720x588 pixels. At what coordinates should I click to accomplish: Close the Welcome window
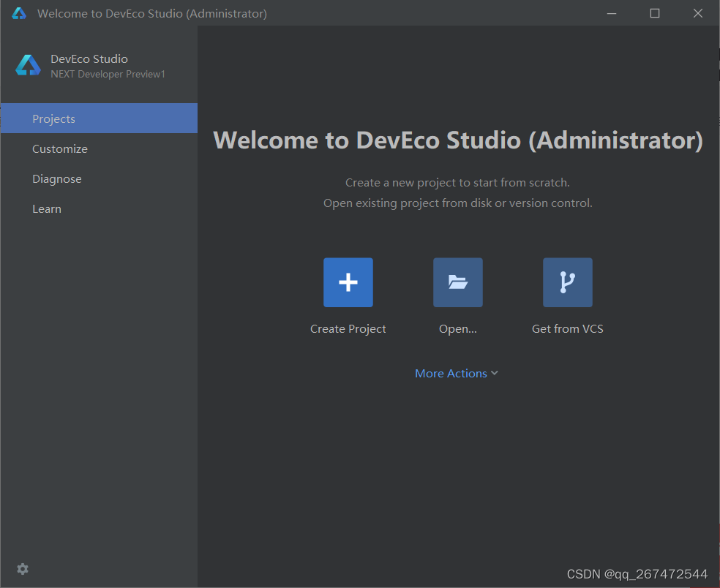(698, 13)
